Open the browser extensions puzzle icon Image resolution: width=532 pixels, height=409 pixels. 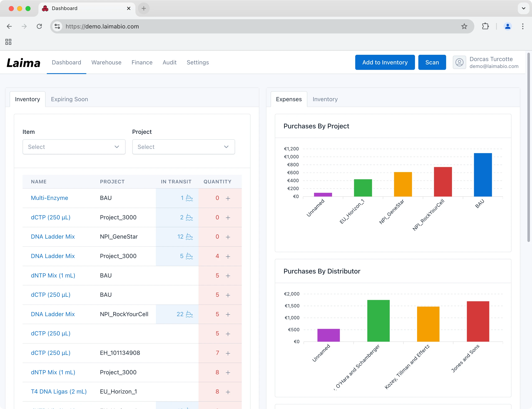pyautogui.click(x=485, y=26)
